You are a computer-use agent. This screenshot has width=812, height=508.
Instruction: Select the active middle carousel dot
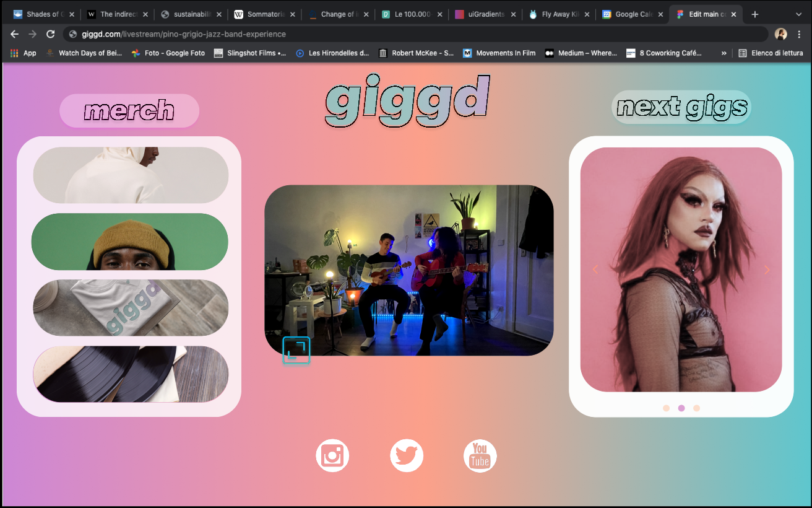[x=681, y=408]
